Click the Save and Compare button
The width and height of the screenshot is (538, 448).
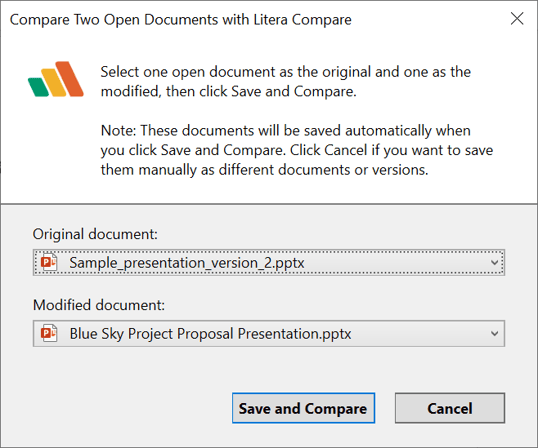(x=303, y=408)
